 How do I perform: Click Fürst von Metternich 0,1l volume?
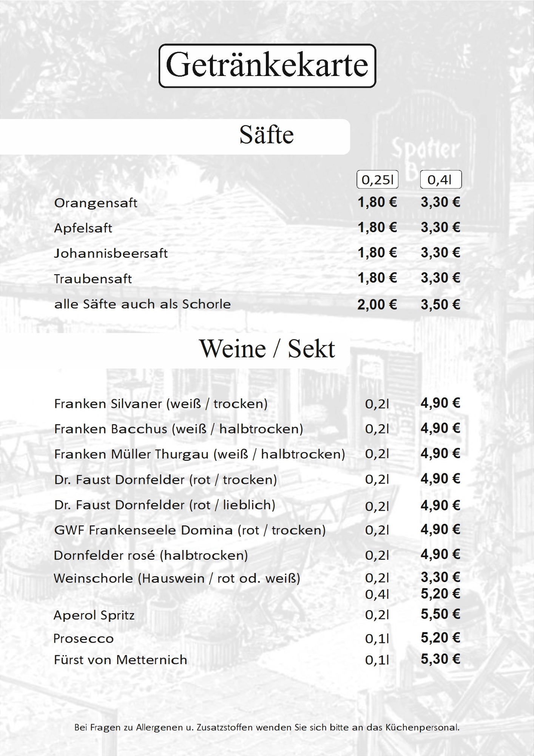coord(377,660)
